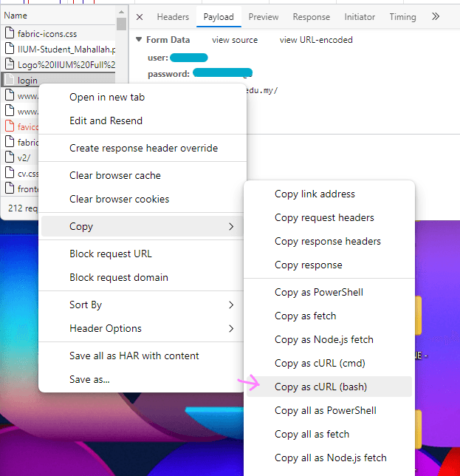Select Copy as Node.js fetch
This screenshot has width=460, height=476.
[x=329, y=340]
